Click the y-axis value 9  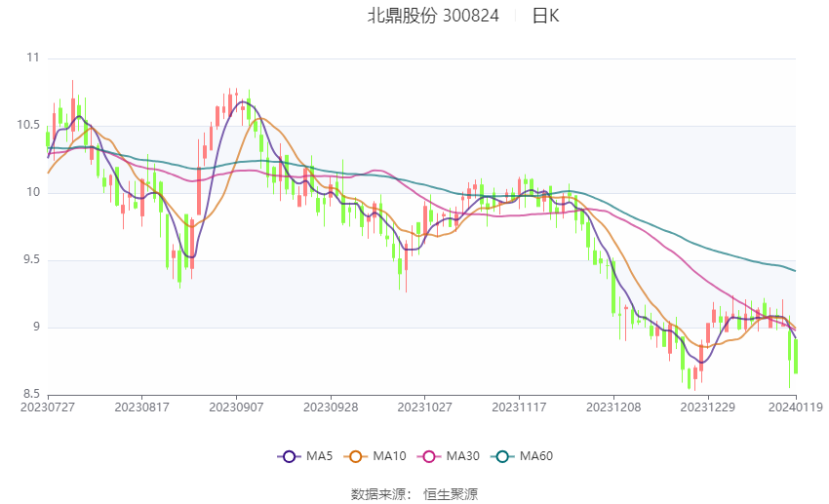[36, 327]
